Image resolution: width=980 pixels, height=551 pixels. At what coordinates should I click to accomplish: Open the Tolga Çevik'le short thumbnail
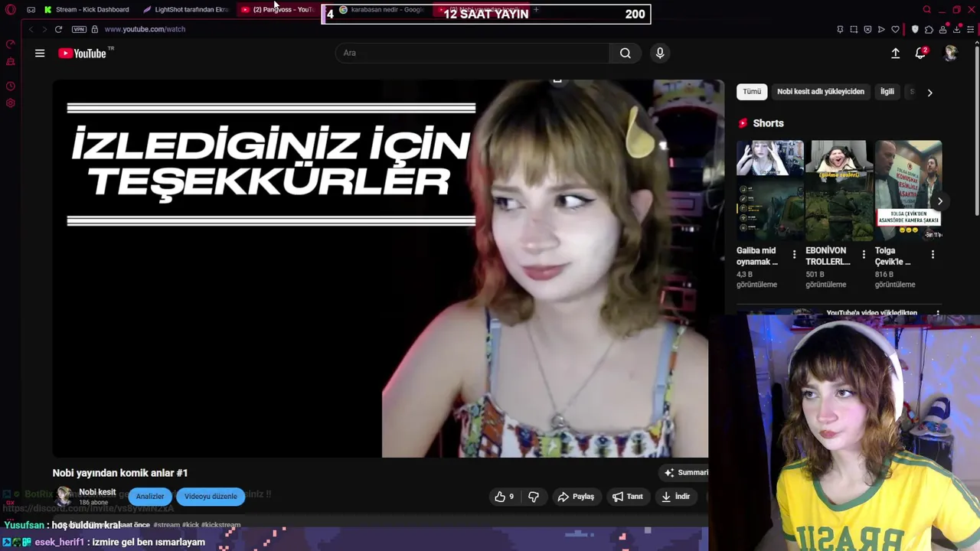[908, 191]
